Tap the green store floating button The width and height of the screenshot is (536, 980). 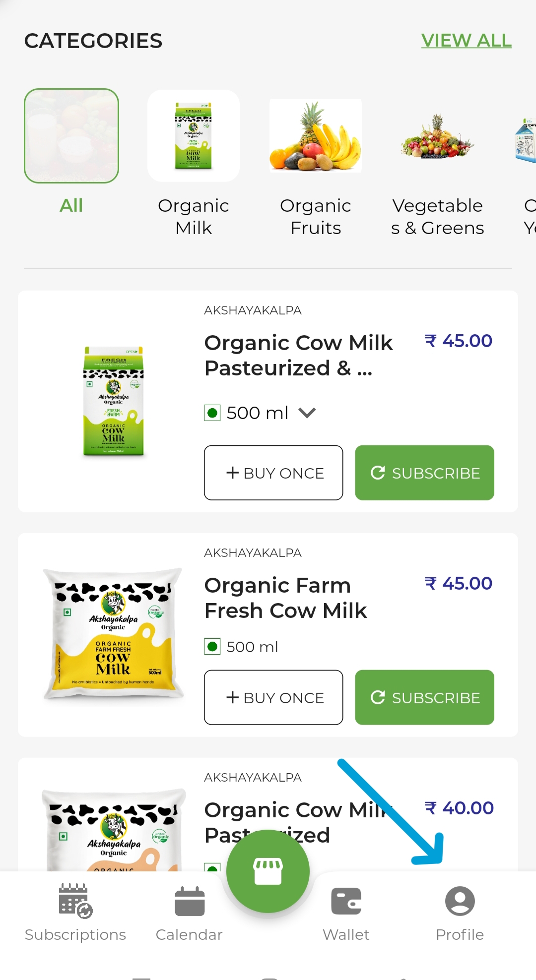pyautogui.click(x=268, y=871)
